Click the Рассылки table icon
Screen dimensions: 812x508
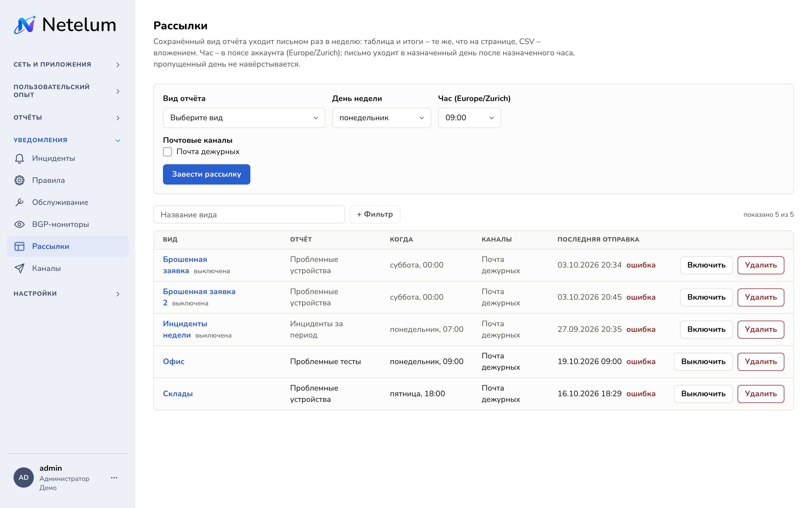(x=19, y=246)
